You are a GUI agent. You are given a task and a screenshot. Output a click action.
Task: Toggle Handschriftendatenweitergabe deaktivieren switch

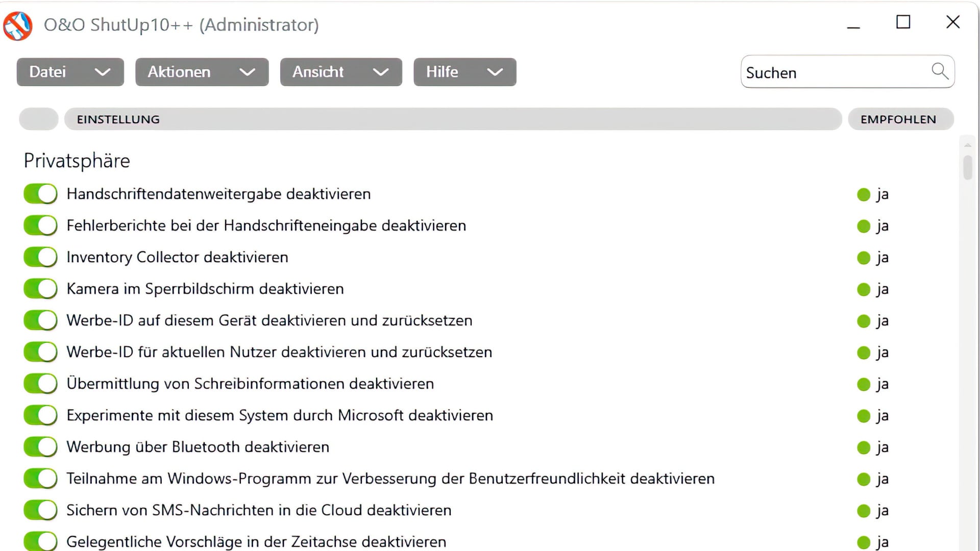pyautogui.click(x=40, y=194)
